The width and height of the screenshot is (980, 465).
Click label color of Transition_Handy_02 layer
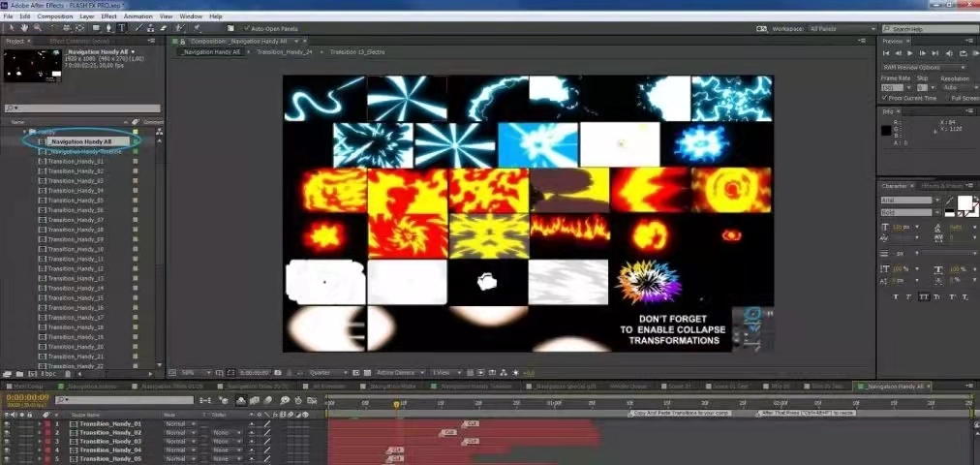pyautogui.click(x=46, y=432)
